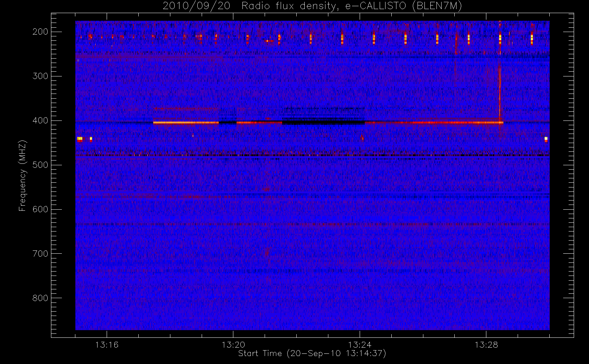Screen dimensions: 589x364
Task: Click the 13:16 time tick label
Action: pos(107,345)
